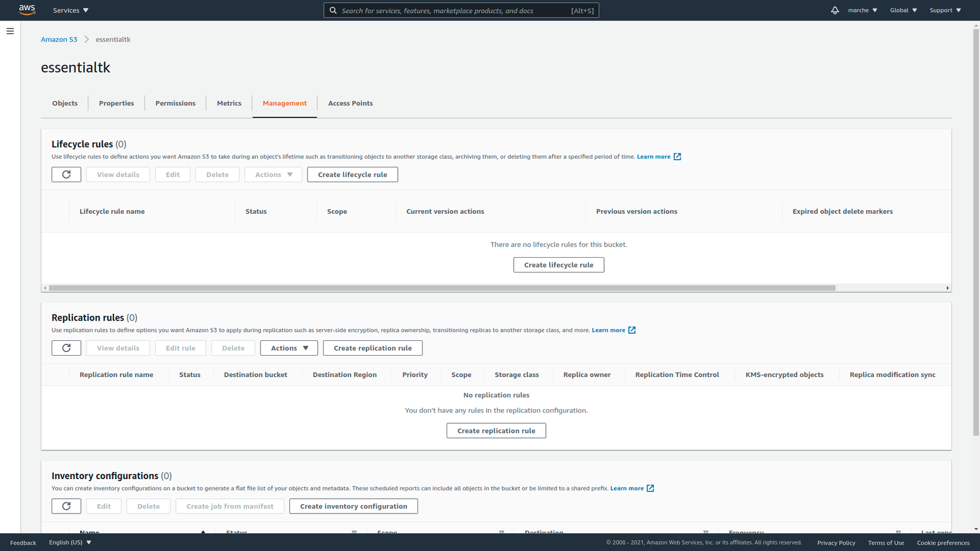The width and height of the screenshot is (980, 551).
Task: Select the Management tab
Action: 284,103
